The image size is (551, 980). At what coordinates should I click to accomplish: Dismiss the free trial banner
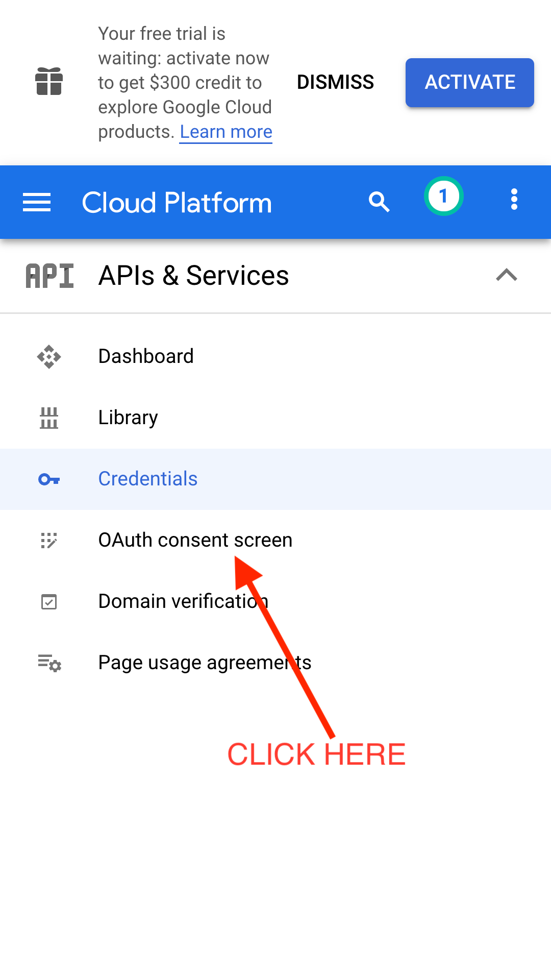(x=335, y=82)
